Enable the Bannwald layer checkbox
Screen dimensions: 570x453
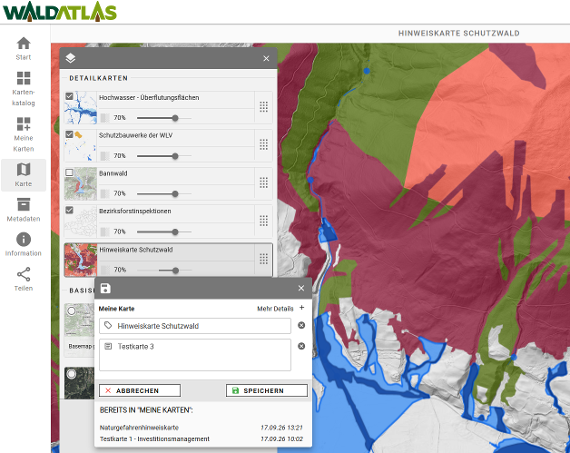click(x=69, y=172)
